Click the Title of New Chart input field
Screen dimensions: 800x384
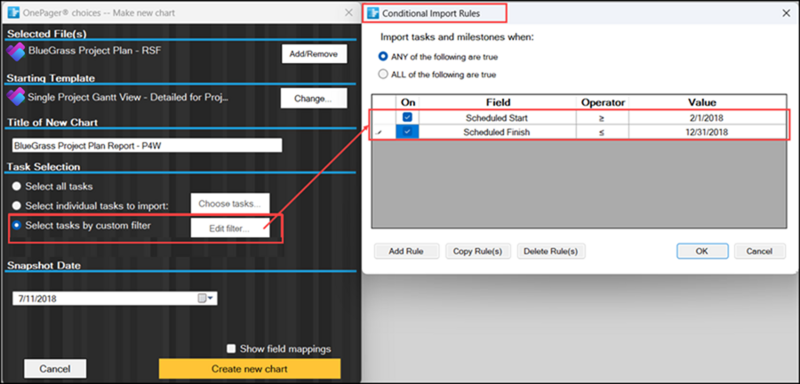pos(147,145)
